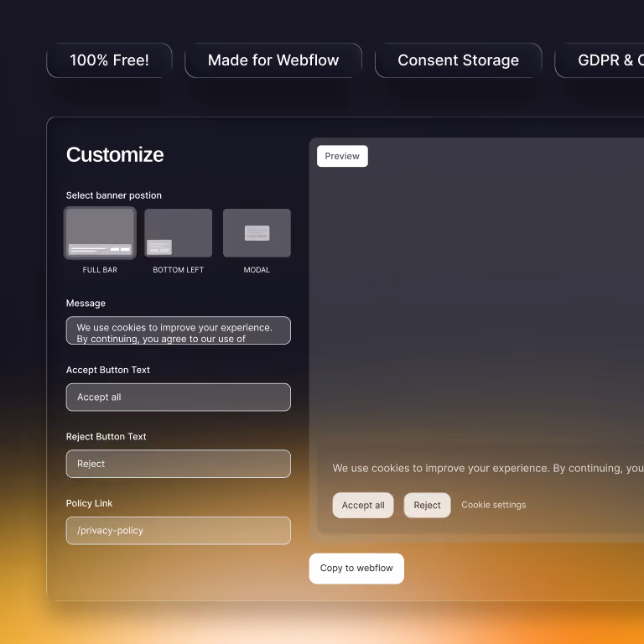The width and height of the screenshot is (644, 644).
Task: Click the Copy to webflow button
Action: pyautogui.click(x=356, y=569)
